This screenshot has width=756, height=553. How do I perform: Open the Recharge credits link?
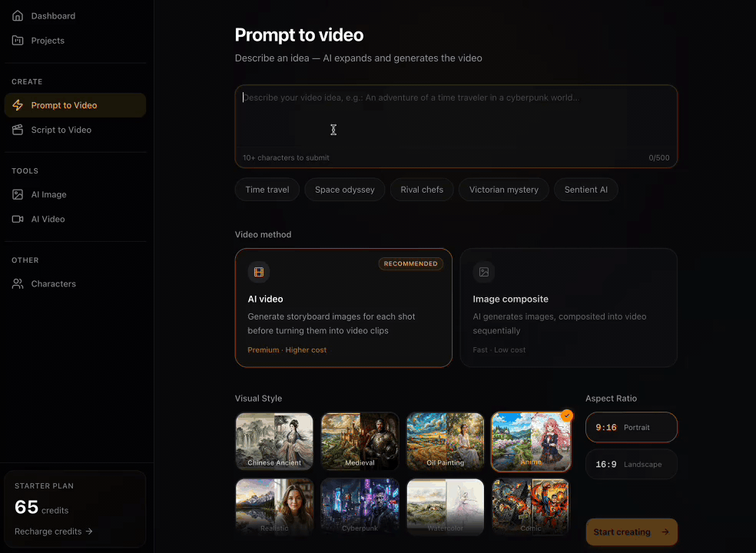pyautogui.click(x=54, y=531)
